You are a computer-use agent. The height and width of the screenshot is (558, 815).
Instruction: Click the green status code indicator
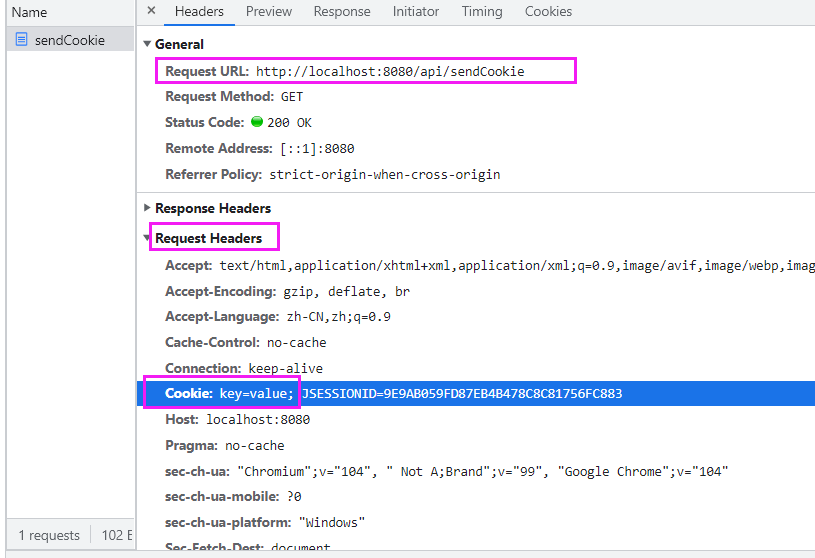pos(257,122)
